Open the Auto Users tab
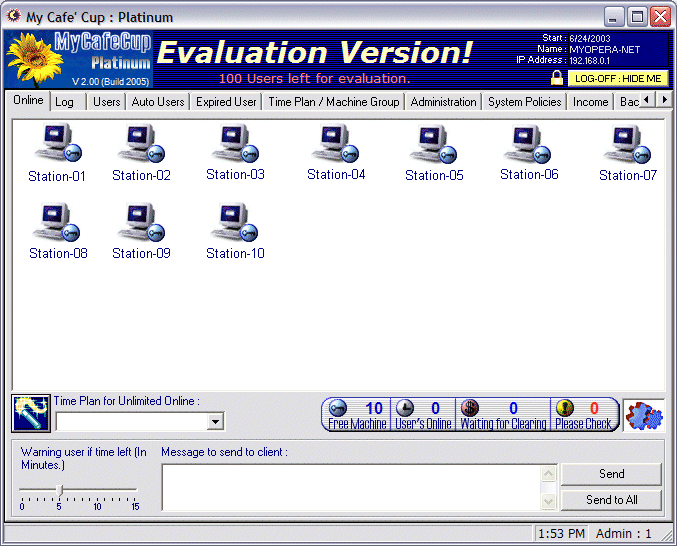 [158, 102]
